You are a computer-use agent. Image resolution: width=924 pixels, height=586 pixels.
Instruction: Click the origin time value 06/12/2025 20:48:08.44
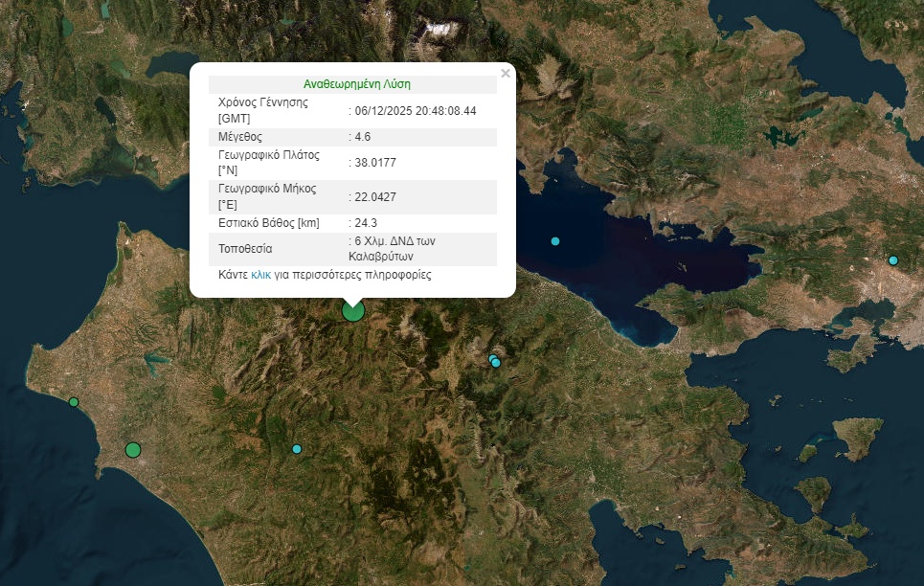[x=412, y=110]
